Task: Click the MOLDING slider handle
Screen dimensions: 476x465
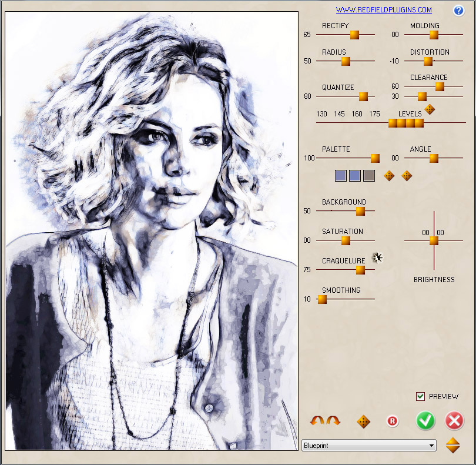Action: (434, 35)
